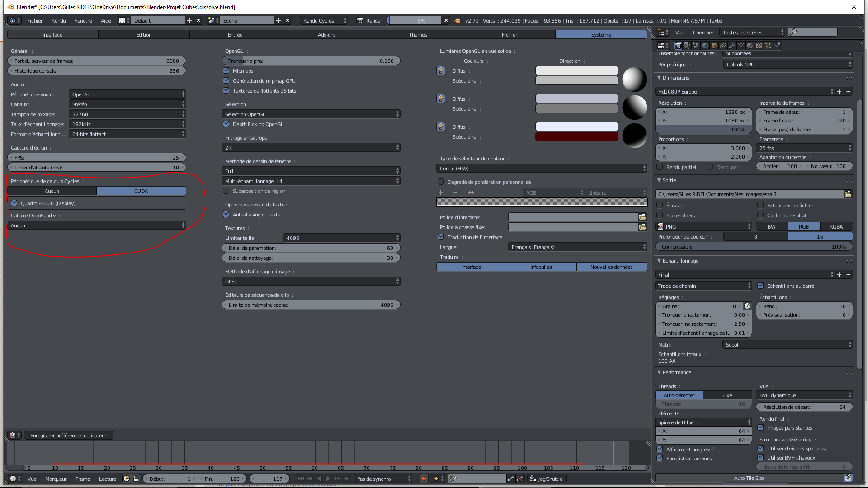Viewport: 868px width, 488px height.
Task: Click the Info editor type icon
Action: point(15,20)
